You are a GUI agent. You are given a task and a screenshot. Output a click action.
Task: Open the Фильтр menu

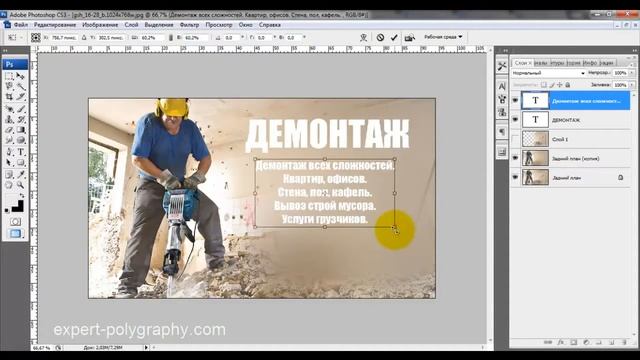click(x=189, y=25)
